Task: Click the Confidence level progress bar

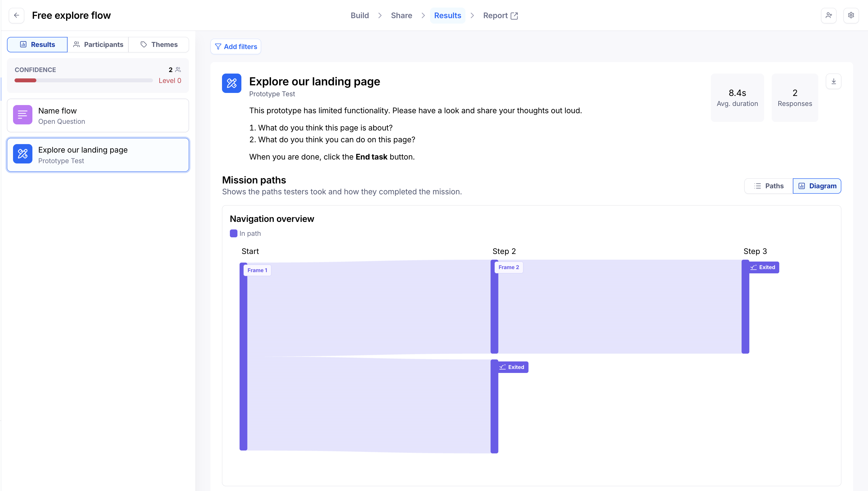Action: click(84, 81)
